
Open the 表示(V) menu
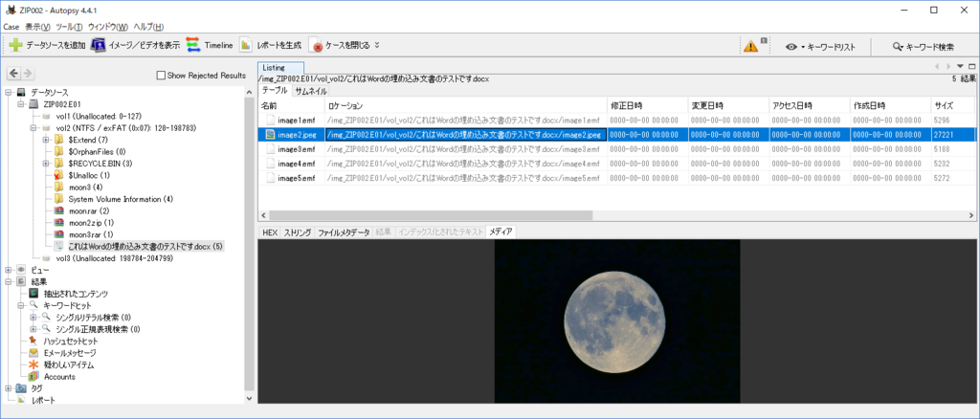point(37,27)
